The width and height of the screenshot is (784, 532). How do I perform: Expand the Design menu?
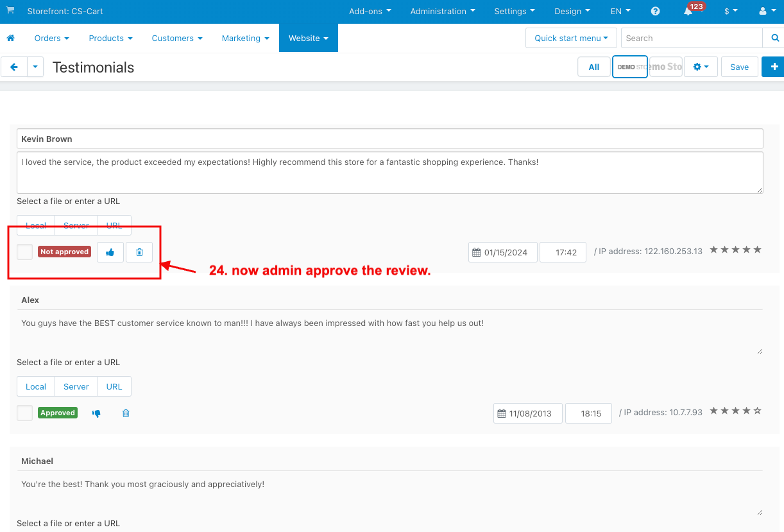coord(572,11)
